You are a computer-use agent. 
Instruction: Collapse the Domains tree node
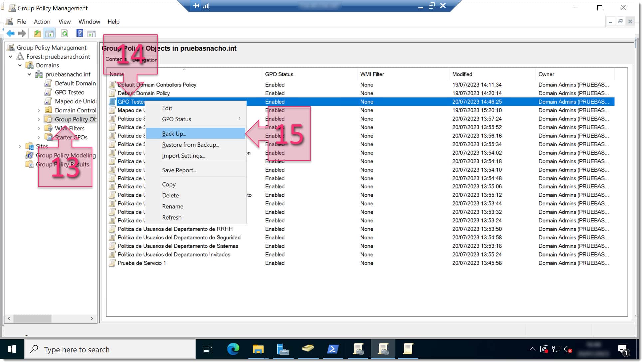tap(20, 65)
